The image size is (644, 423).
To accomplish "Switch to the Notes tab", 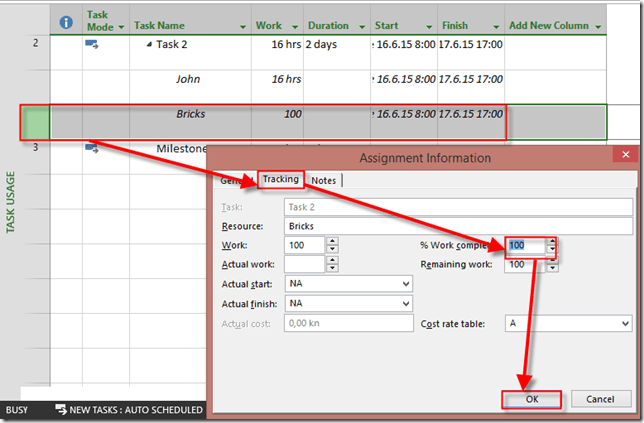I will pos(324,180).
